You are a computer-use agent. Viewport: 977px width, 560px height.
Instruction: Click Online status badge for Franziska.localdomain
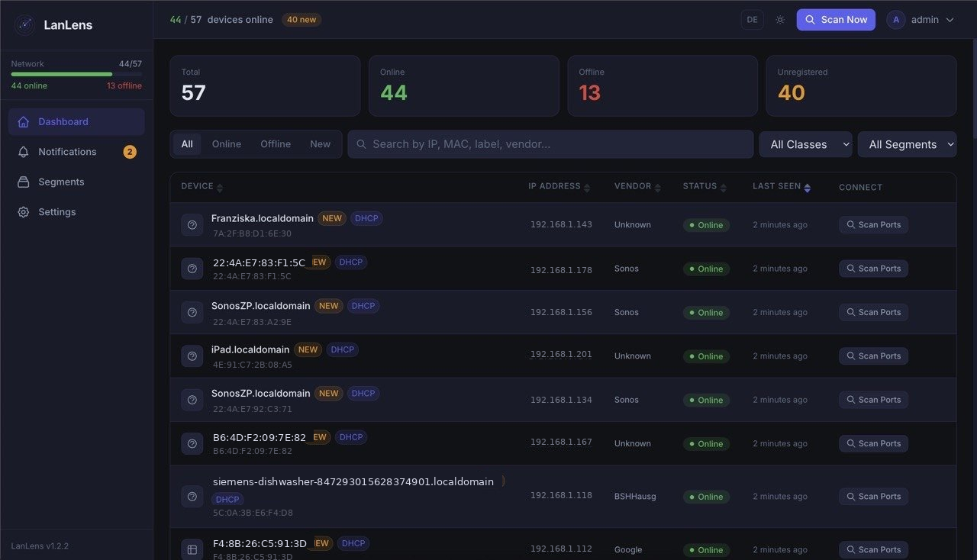(706, 225)
